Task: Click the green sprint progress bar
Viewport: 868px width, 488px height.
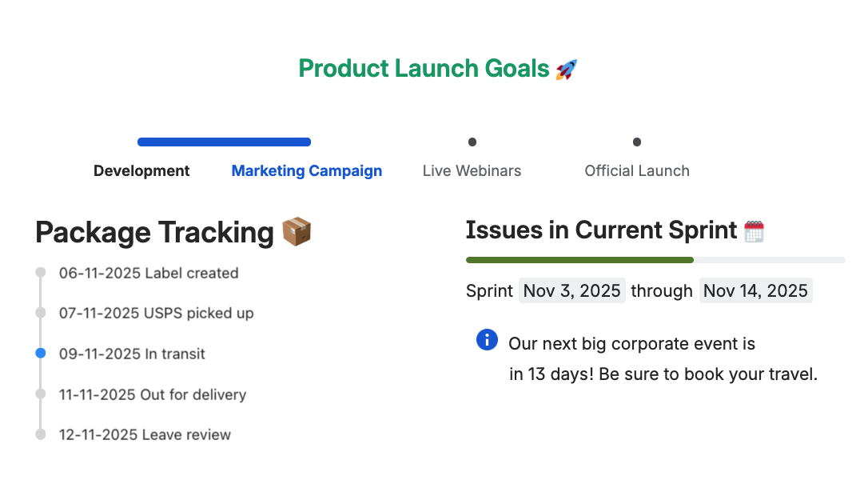Action: (579, 260)
